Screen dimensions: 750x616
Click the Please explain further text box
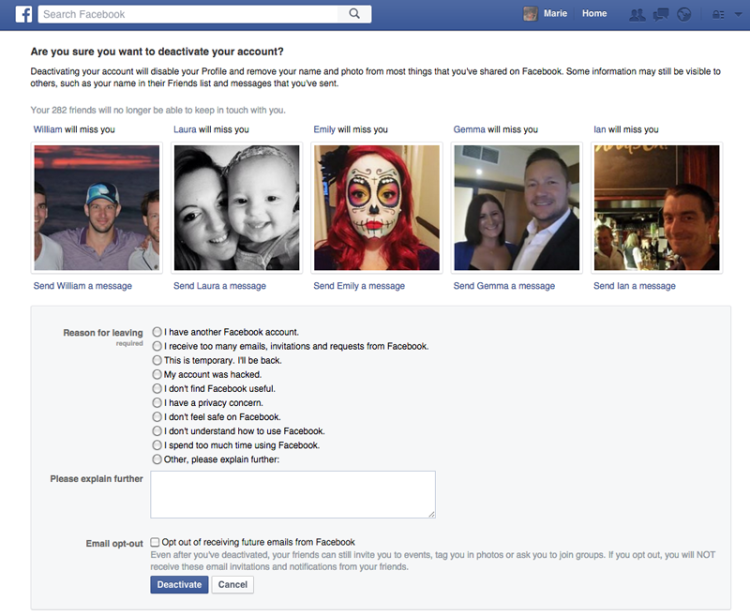[x=293, y=495]
